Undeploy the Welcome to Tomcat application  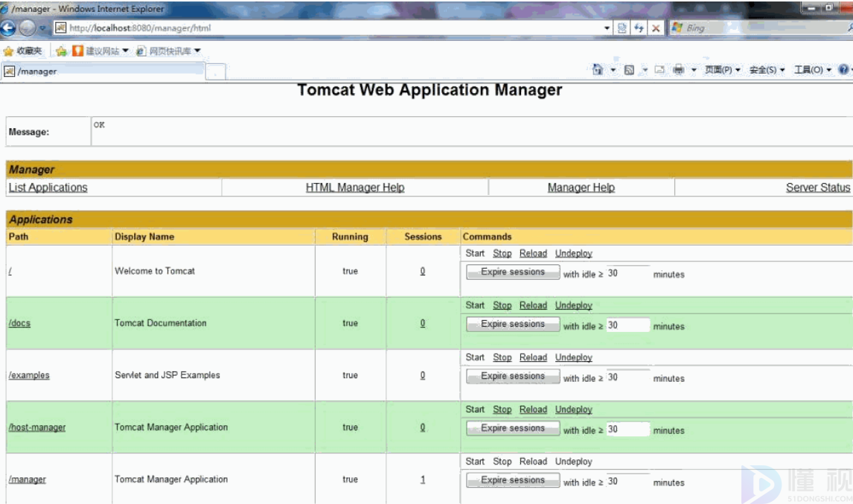[573, 253]
